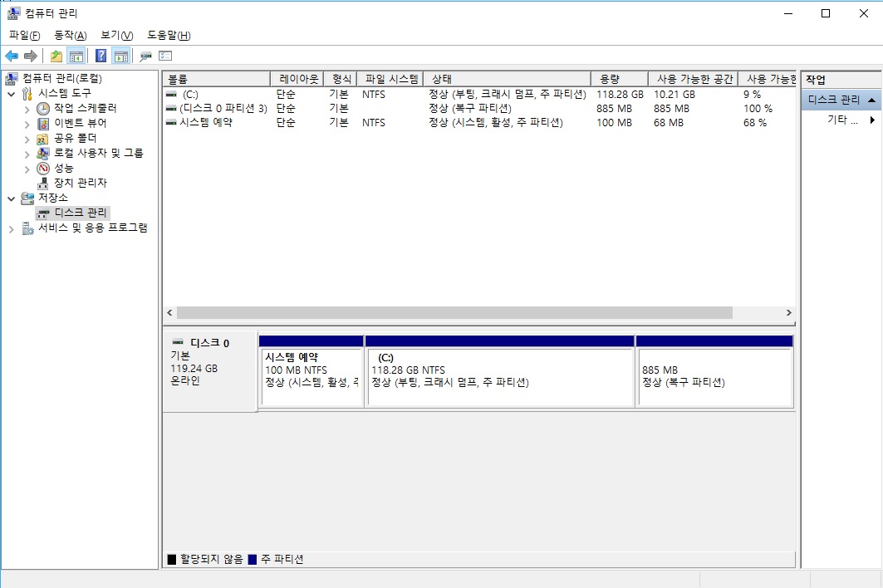Collapse the 시스템 도구 tree node
The height and width of the screenshot is (588, 883).
(11, 94)
